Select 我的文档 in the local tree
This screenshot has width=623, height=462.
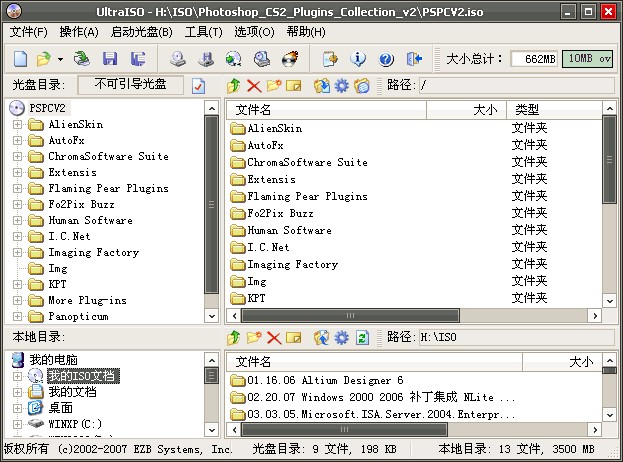(x=68, y=392)
